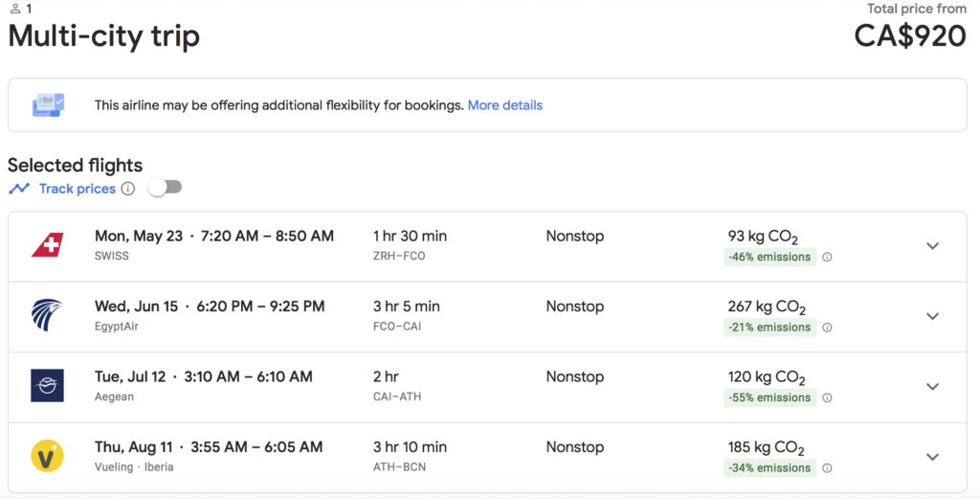Open emissions info for EgyptAir flight
This screenshot has width=980, height=499.
827,328
